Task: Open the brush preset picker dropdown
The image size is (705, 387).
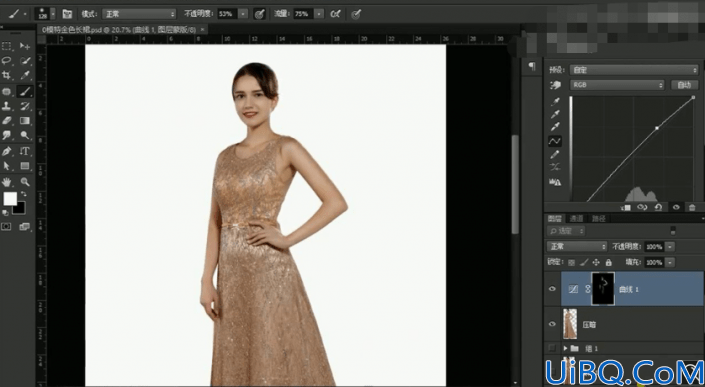Action: click(53, 14)
